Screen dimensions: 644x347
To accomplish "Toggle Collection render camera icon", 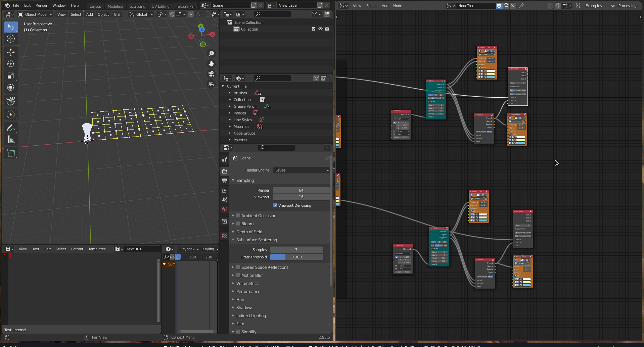I will 327,29.
